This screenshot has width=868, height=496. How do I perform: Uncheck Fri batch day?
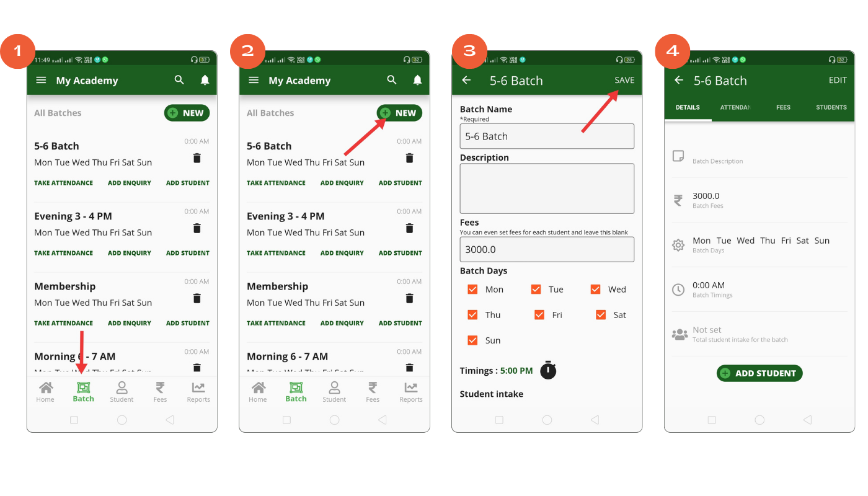click(539, 315)
